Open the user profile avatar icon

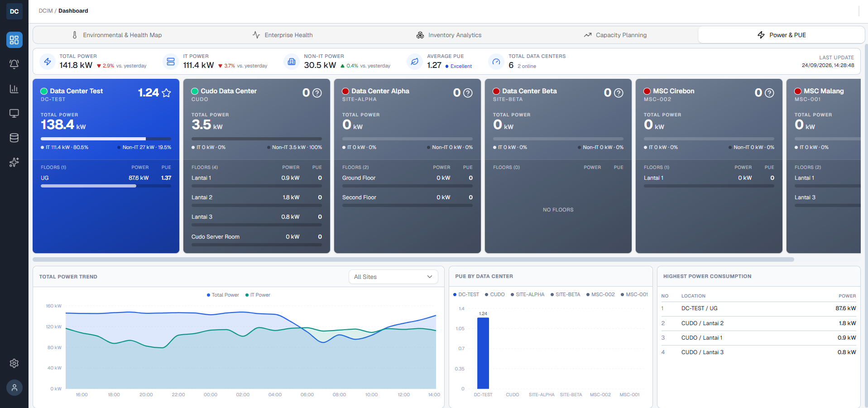(14, 388)
